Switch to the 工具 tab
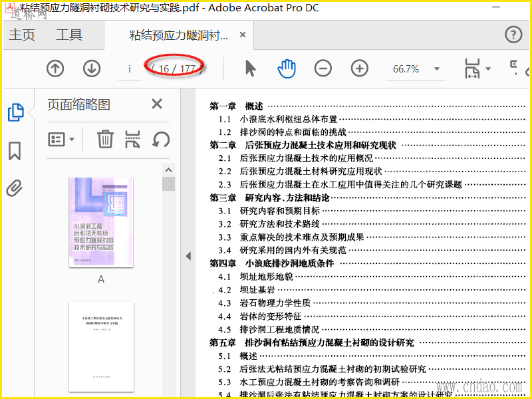Viewport: 532px width, 399px height. (69, 35)
